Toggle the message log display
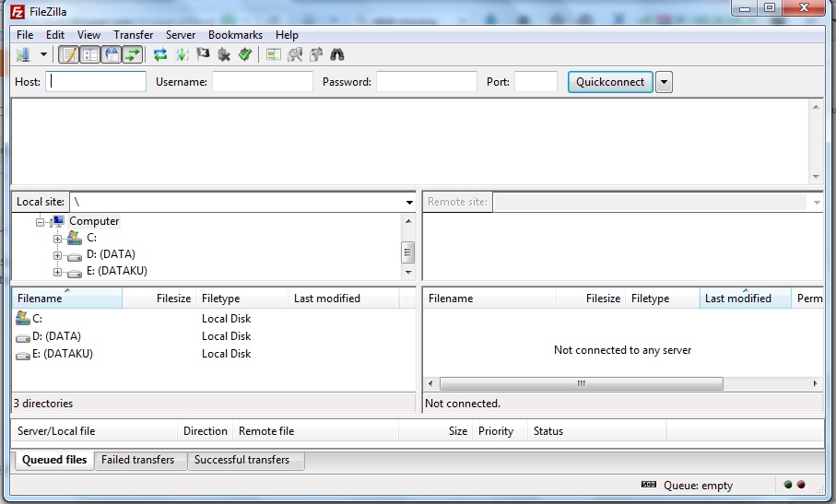 [x=68, y=54]
